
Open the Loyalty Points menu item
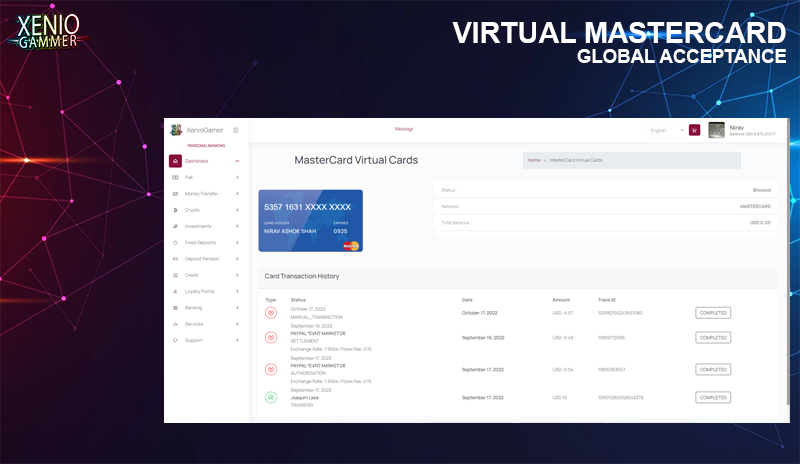(x=199, y=291)
